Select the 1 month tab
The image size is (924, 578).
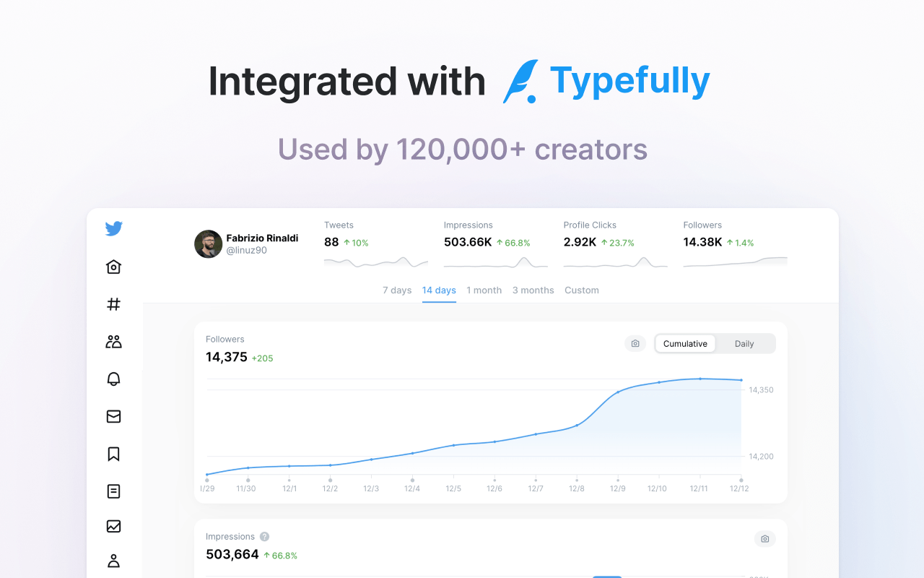484,290
